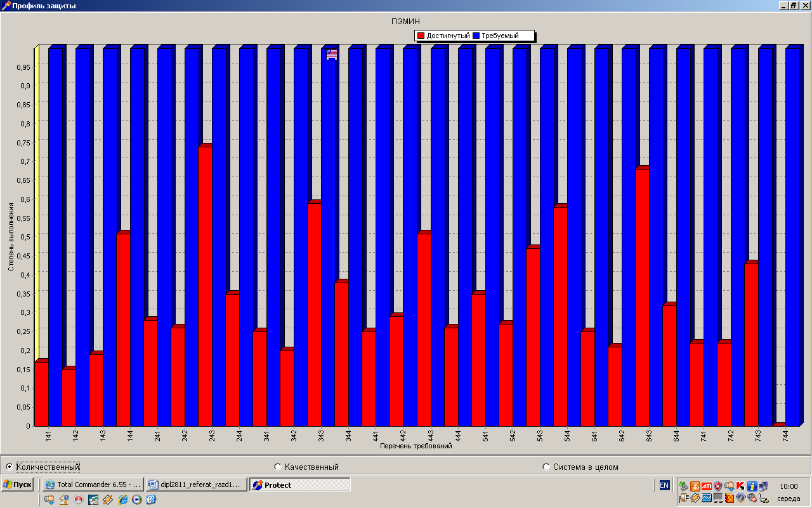Launch Windows Media Player from Quick Launch

136,500
